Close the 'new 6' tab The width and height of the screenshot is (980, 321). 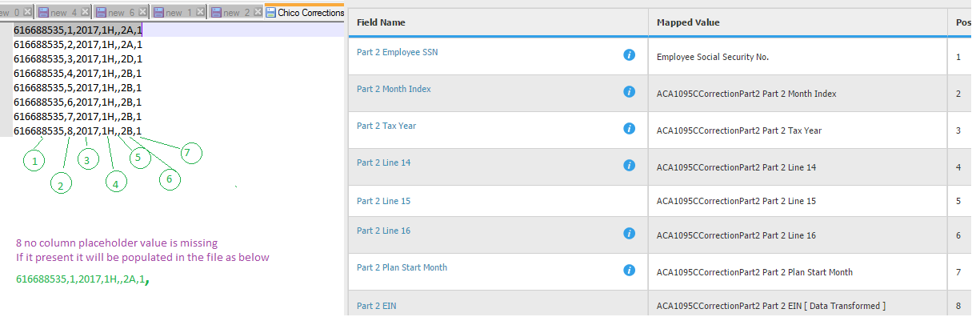(x=143, y=12)
